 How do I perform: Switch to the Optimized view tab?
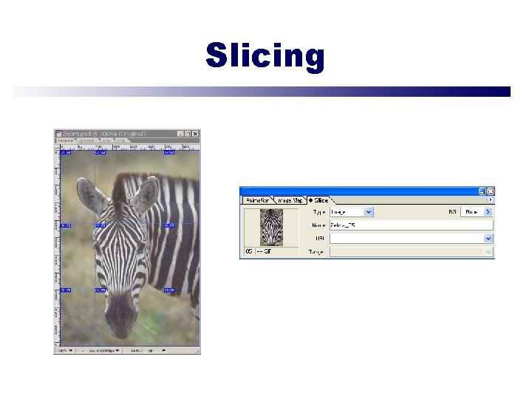(x=86, y=140)
